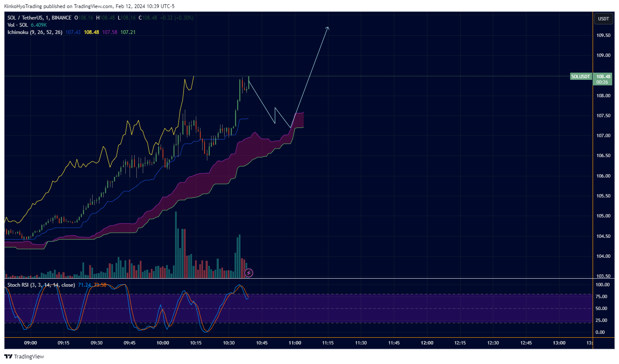Image resolution: width=619 pixels, height=364 pixels.
Task: Click the 50.00 Stoch RSI scale label
Action: point(601,308)
